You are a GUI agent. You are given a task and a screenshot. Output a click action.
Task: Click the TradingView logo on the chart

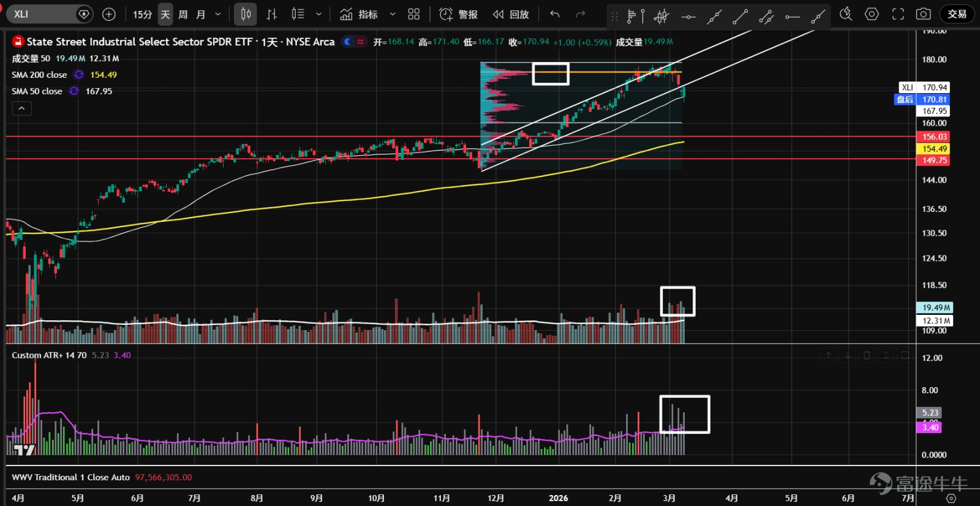tap(24, 450)
